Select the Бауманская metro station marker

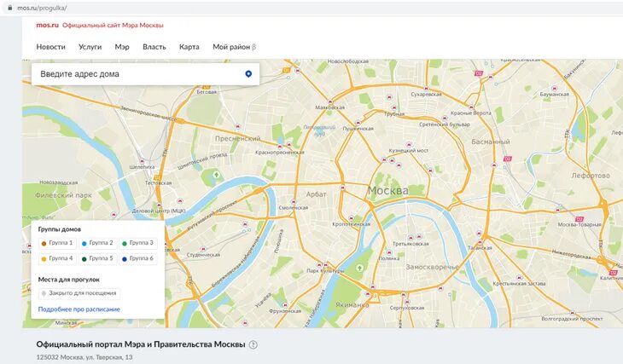(x=554, y=89)
